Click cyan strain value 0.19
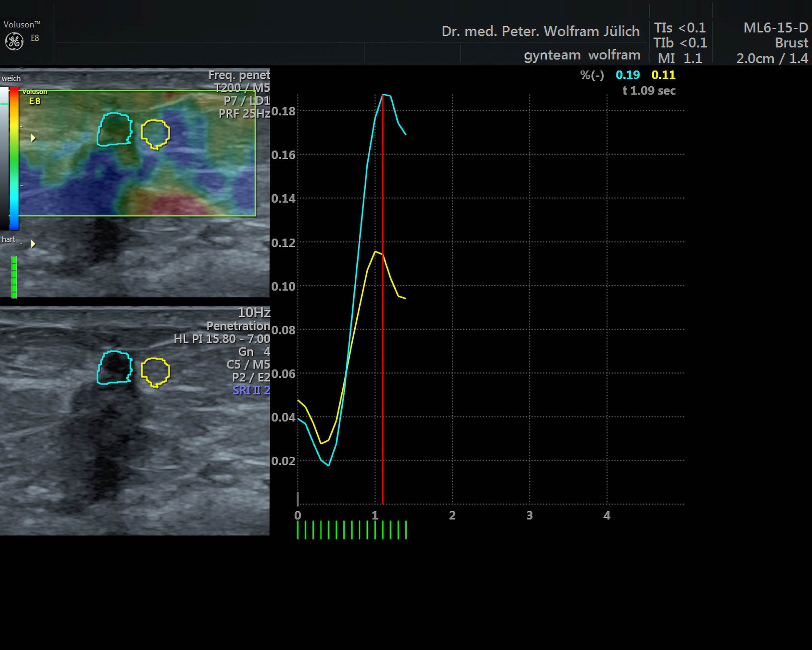Viewport: 812px width, 650px height. pyautogui.click(x=628, y=75)
